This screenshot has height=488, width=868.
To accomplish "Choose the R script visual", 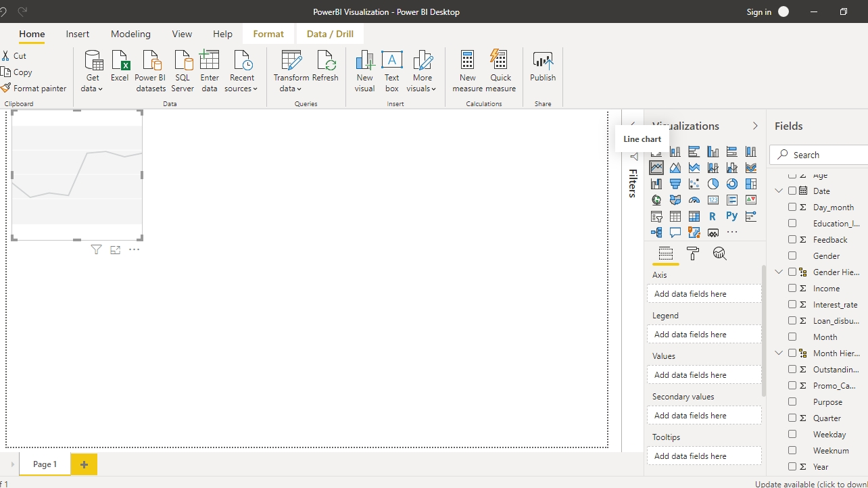I will (713, 216).
